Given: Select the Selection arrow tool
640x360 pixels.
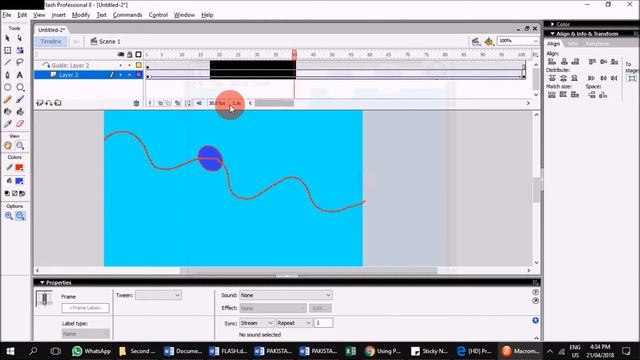Looking at the screenshot, I should click(7, 38).
